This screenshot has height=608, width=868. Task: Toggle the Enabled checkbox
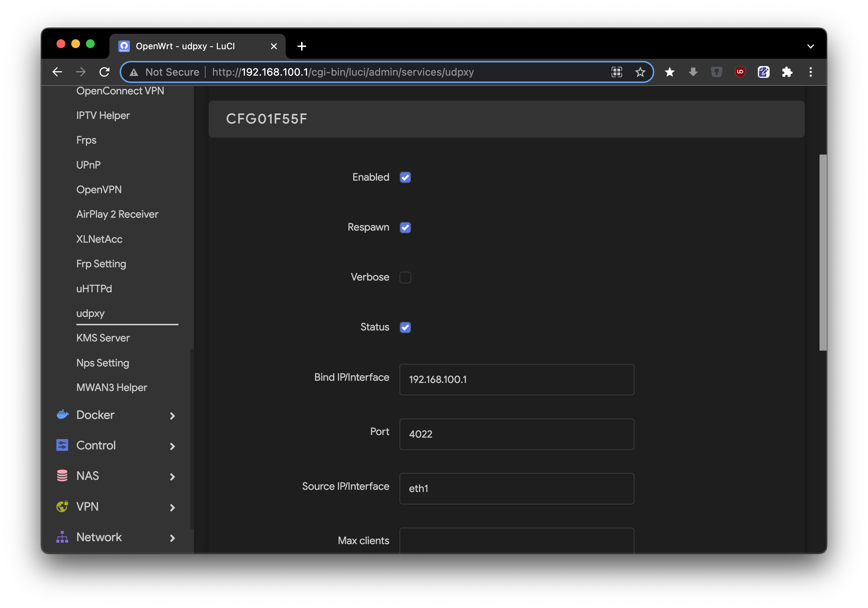click(x=406, y=177)
